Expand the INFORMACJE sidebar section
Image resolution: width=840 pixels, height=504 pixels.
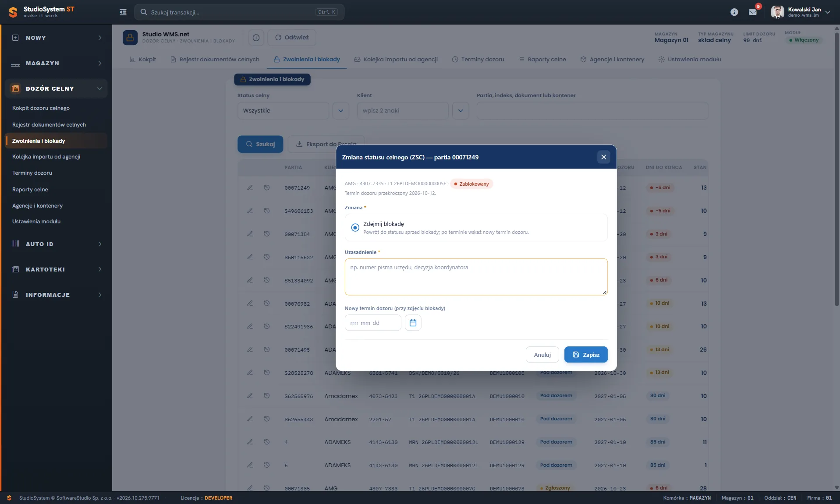coord(57,295)
